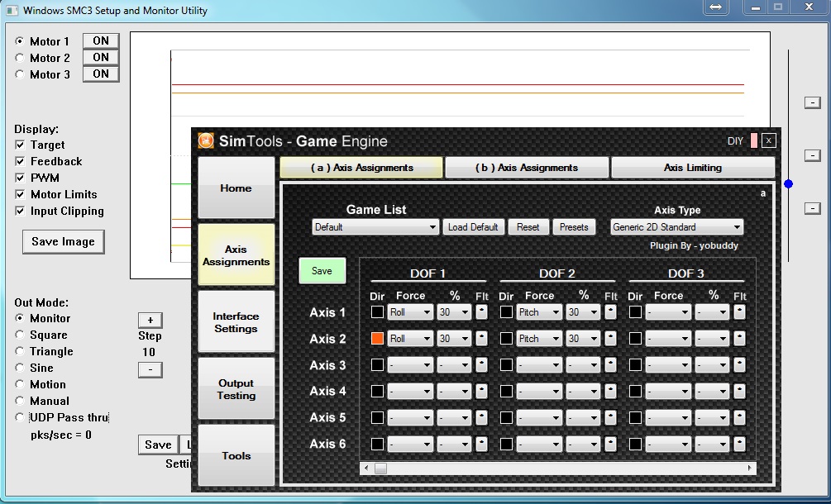This screenshot has width=831, height=504.
Task: Click the Axis 2 DOF 1 filter button
Action: point(482,338)
